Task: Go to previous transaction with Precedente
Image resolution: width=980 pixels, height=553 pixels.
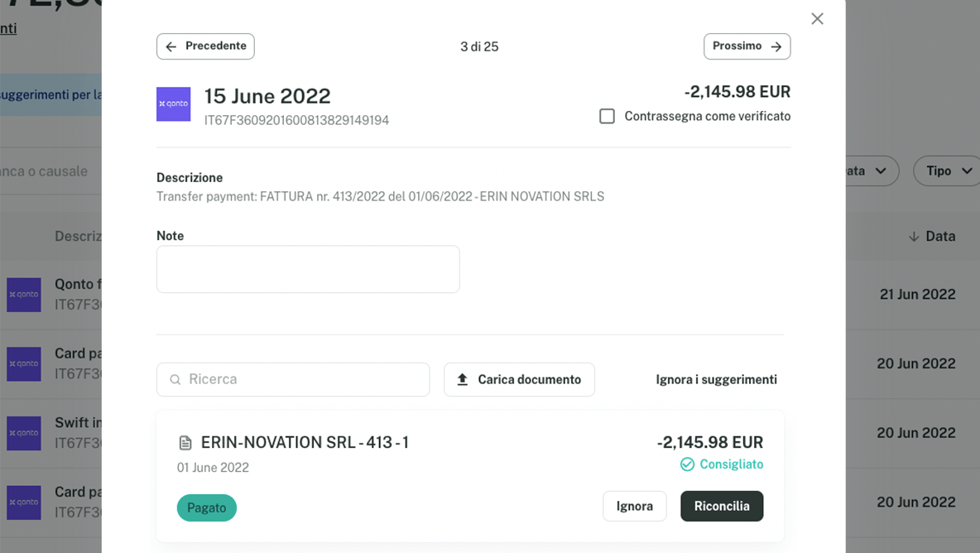Action: 205,46
